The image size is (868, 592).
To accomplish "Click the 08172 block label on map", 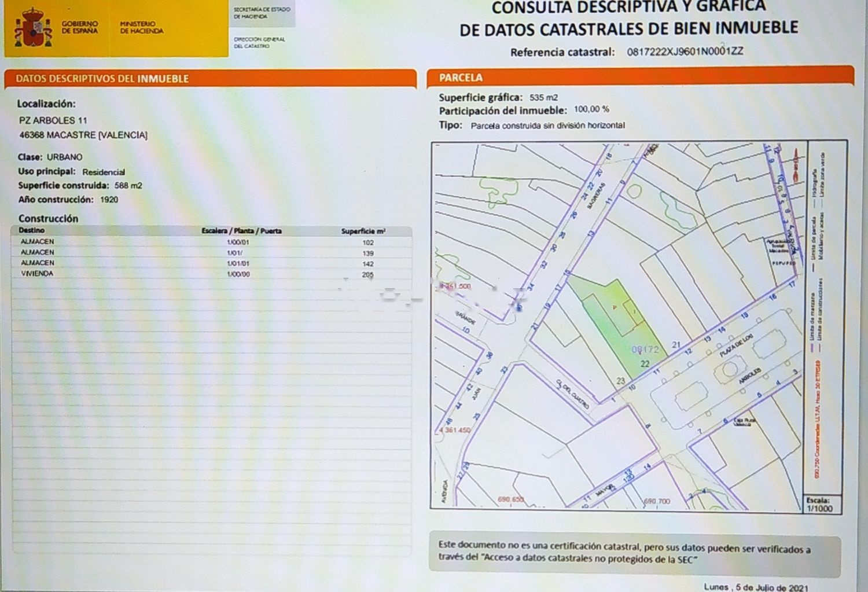I will tap(645, 350).
